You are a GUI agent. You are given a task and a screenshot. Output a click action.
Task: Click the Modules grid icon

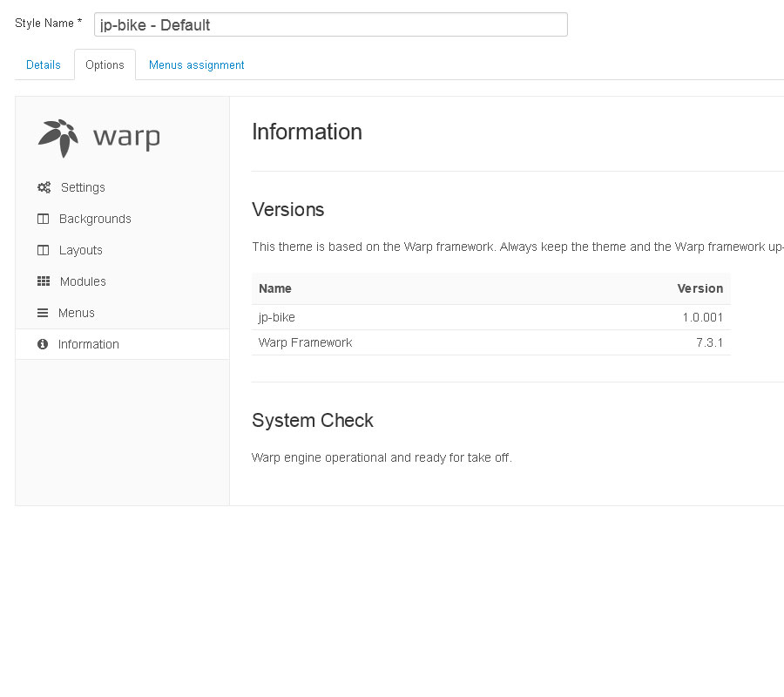coord(44,281)
